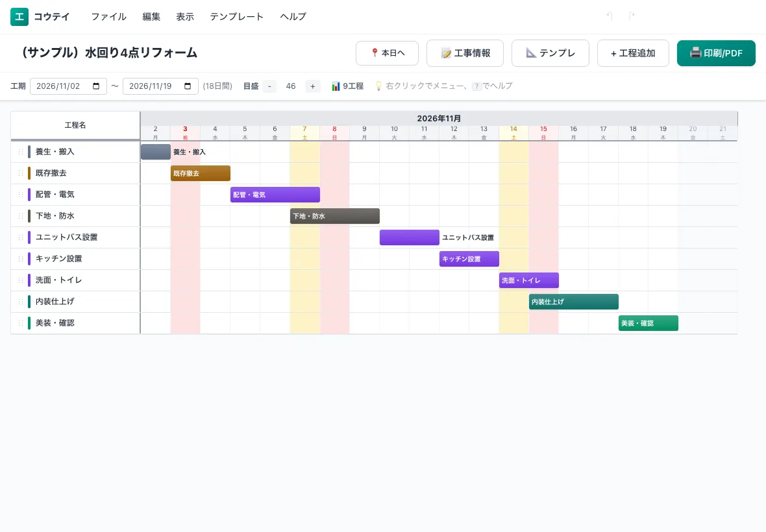Open the end date calendar picker icon
This screenshot has height=532, width=766.
[188, 86]
